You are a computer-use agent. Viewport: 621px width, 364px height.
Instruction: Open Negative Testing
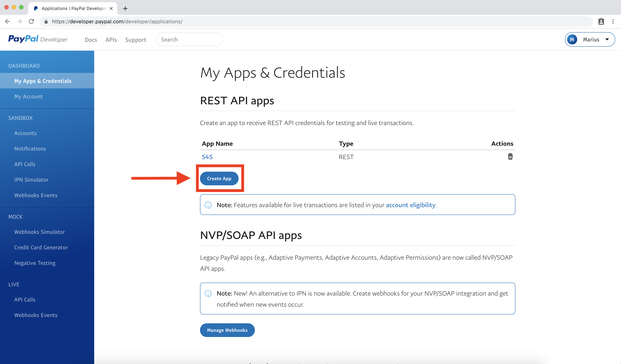pyautogui.click(x=35, y=263)
